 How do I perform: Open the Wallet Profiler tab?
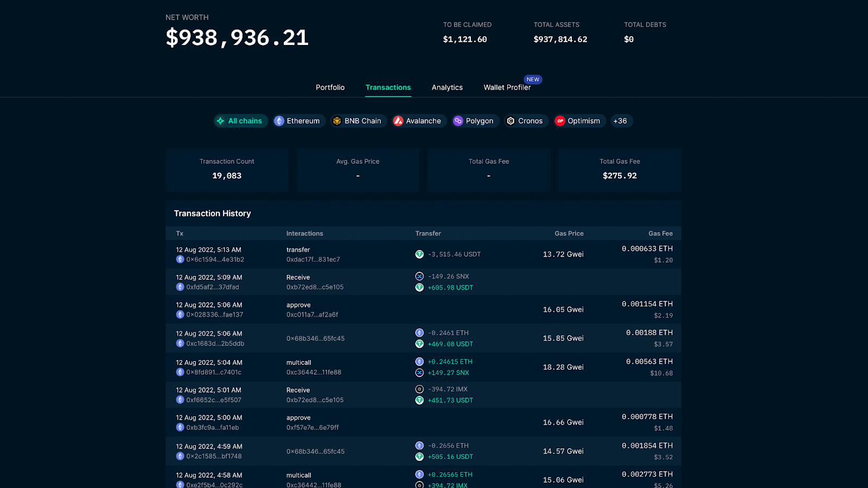click(507, 87)
